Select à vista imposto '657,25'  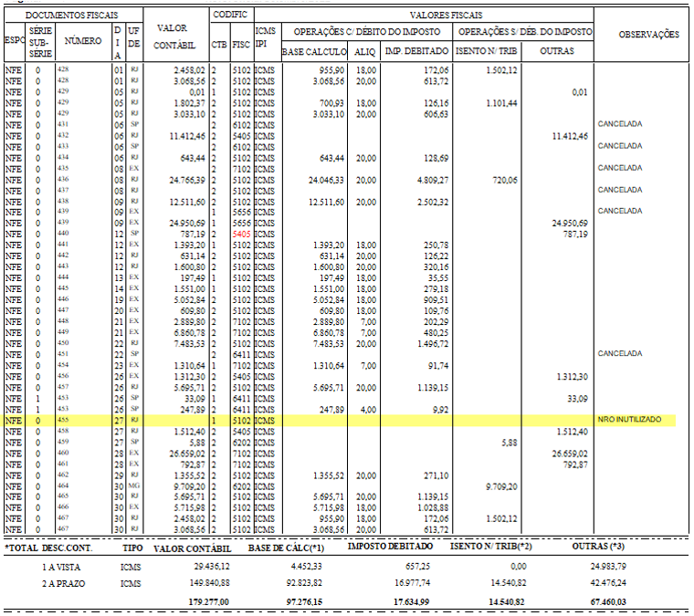[x=417, y=567]
